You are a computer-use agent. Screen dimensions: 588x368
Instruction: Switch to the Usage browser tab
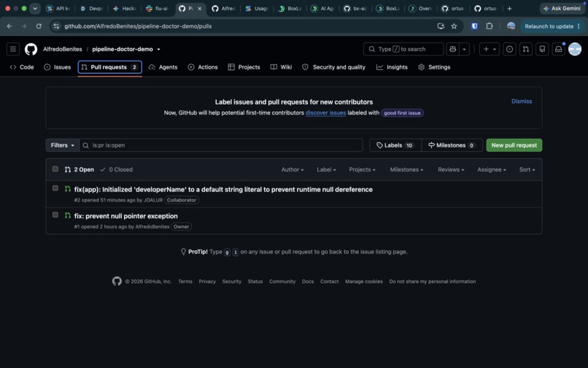257,8
